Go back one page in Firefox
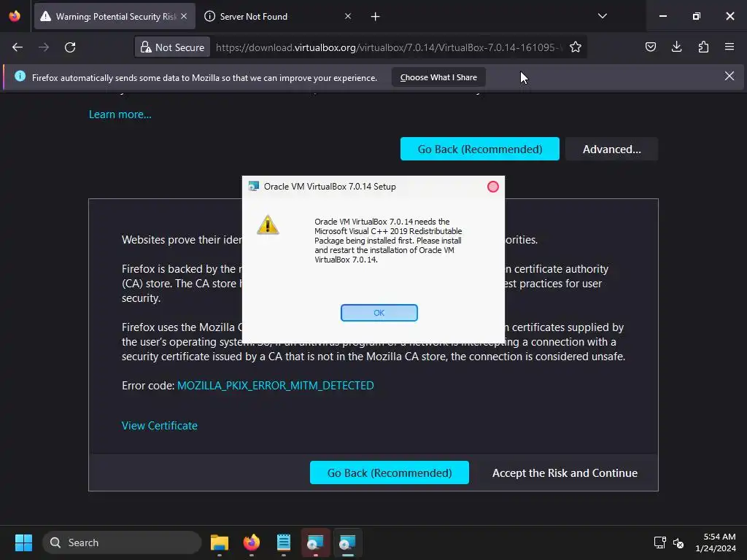Image resolution: width=747 pixels, height=560 pixels. tap(18, 47)
